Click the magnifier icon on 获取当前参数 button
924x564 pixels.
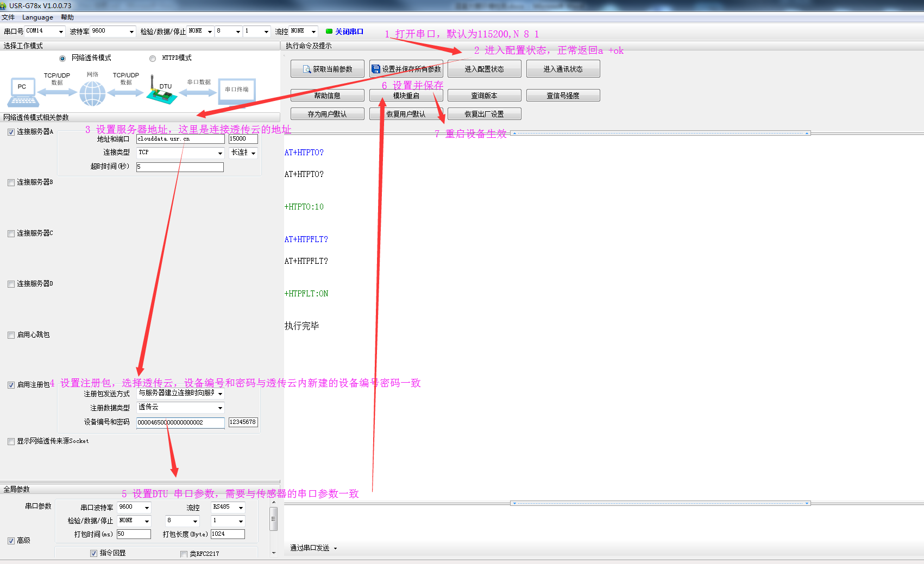(x=307, y=69)
